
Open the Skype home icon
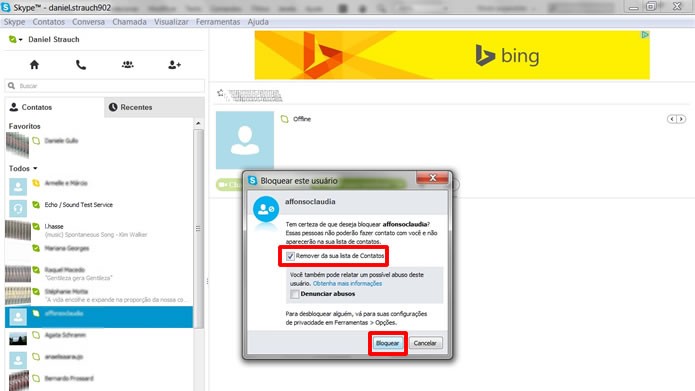click(34, 65)
